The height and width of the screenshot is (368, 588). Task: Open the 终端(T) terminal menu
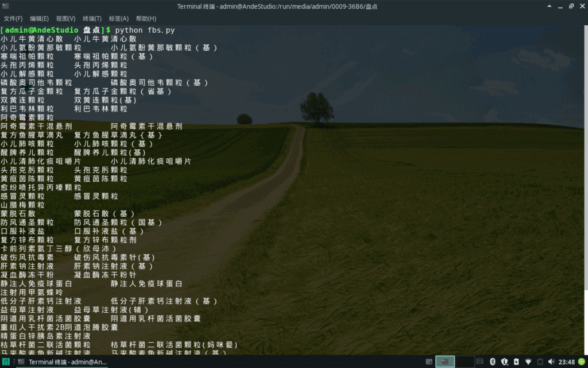92,18
